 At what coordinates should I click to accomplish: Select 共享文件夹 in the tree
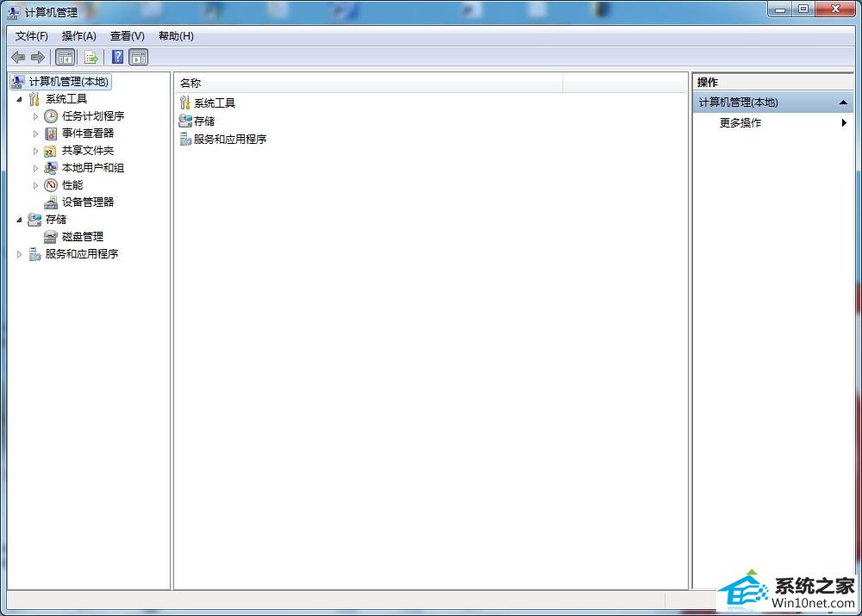click(x=88, y=151)
